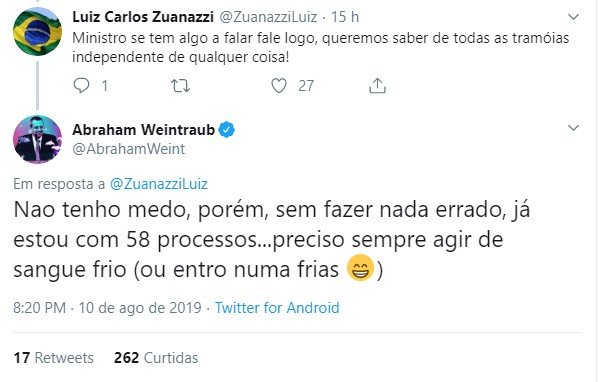599x382 pixels.
Task: Open the 15 h timestamp link
Action: pos(345,17)
